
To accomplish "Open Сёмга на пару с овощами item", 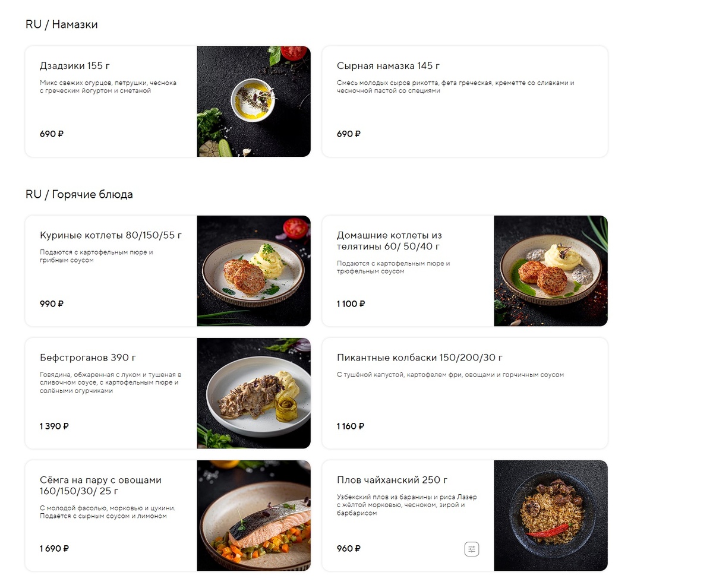I will click(x=168, y=516).
